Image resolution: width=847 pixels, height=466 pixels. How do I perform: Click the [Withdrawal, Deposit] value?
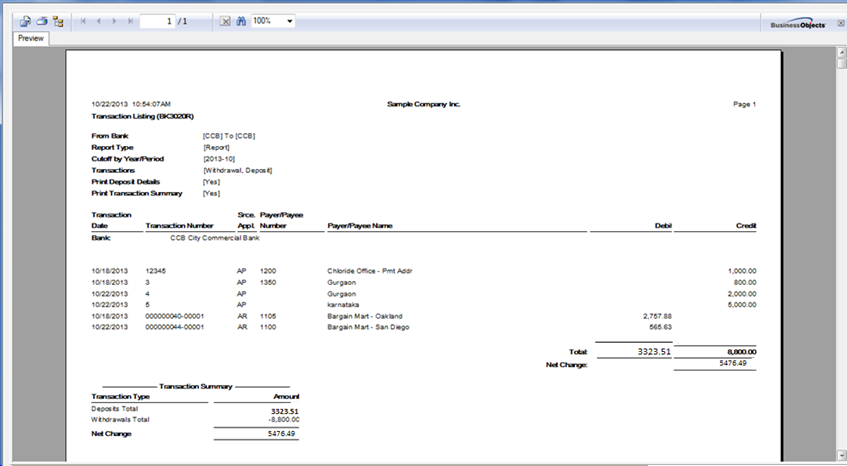(238, 170)
